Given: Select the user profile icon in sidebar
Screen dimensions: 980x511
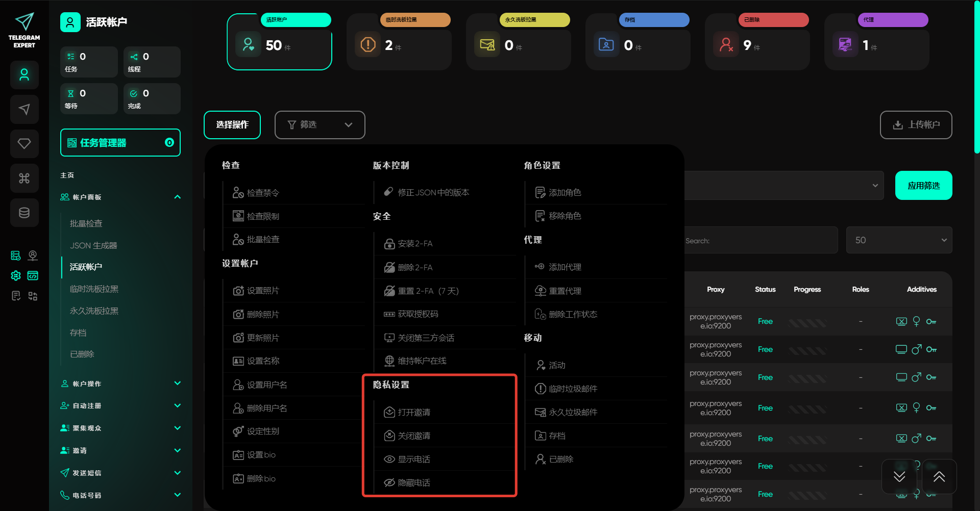Looking at the screenshot, I should [24, 75].
